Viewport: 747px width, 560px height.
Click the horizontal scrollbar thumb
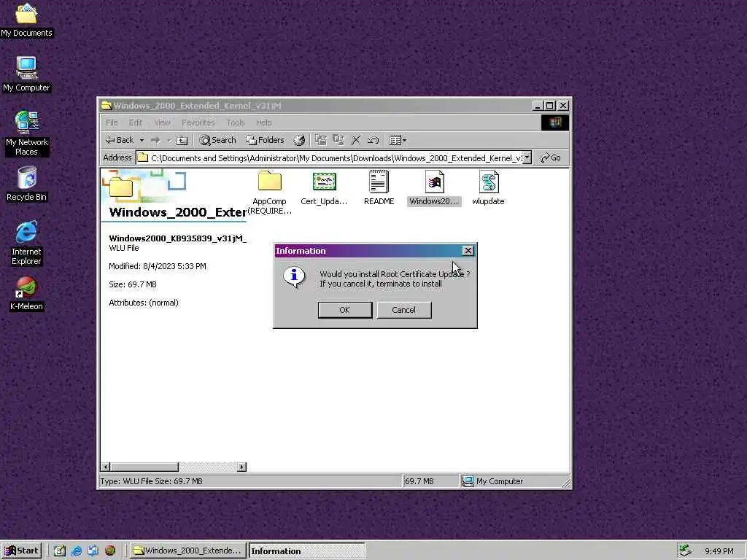click(144, 467)
